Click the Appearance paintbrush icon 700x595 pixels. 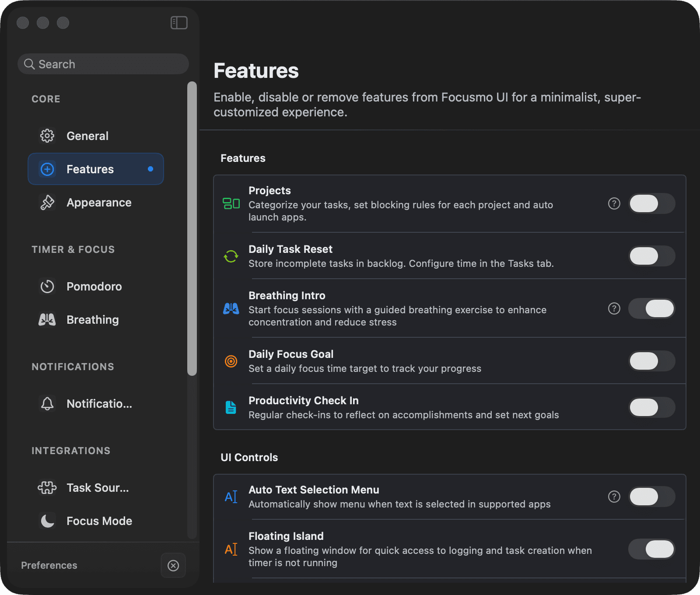(47, 202)
